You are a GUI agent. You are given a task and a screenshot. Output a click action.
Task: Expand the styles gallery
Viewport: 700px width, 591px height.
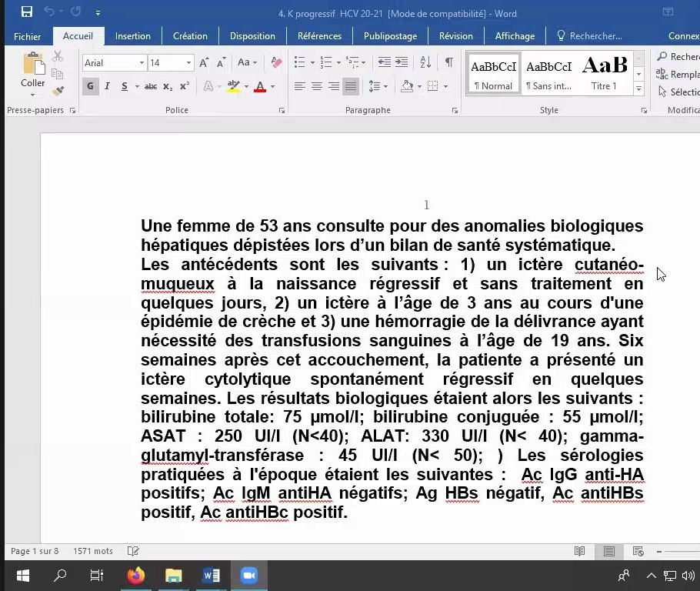click(638, 89)
